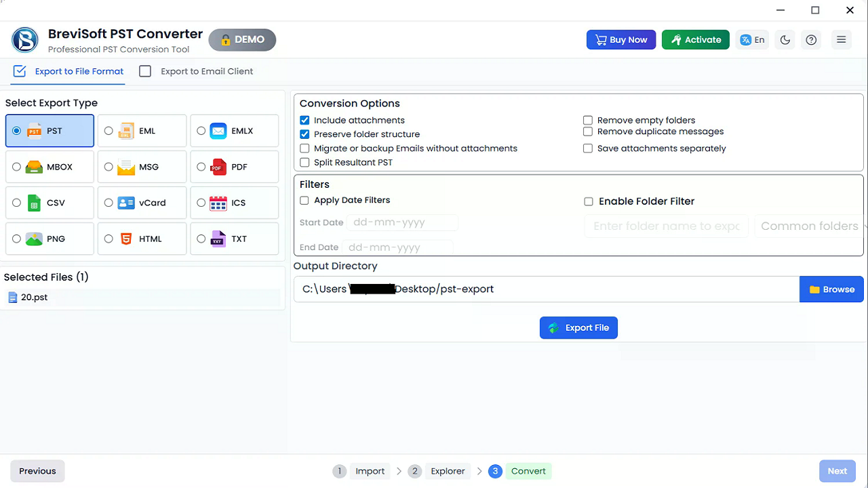868x488 pixels.
Task: Click the BreviSoft logo icon
Action: coord(25,40)
